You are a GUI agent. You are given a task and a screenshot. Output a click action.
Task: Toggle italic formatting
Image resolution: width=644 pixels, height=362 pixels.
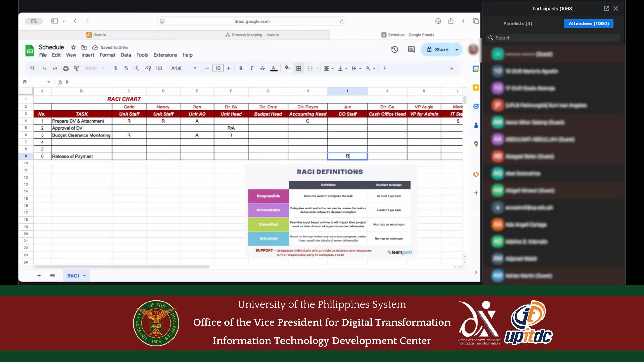(x=251, y=68)
